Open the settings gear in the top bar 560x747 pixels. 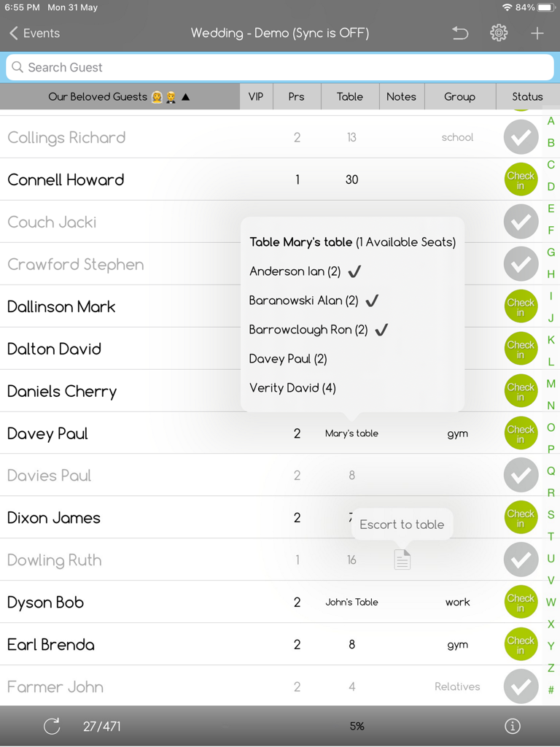pos(499,33)
